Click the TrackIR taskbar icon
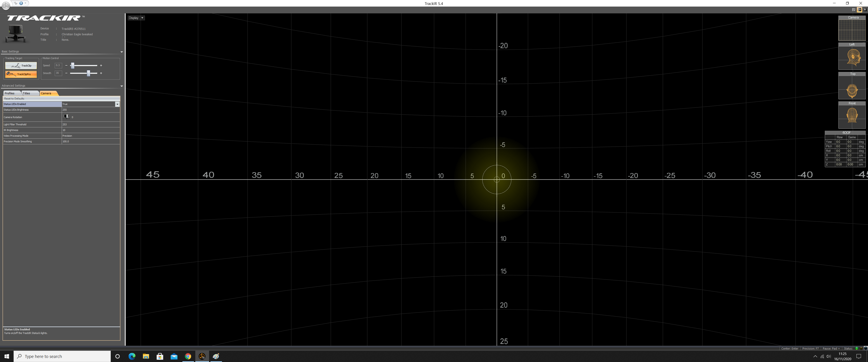Image resolution: width=868 pixels, height=362 pixels. tap(202, 356)
